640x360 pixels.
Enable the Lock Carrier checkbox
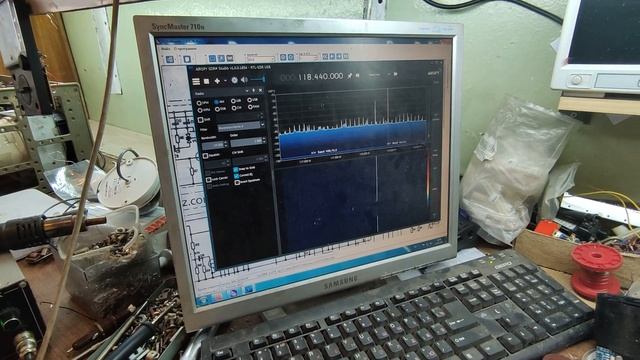tap(209, 180)
